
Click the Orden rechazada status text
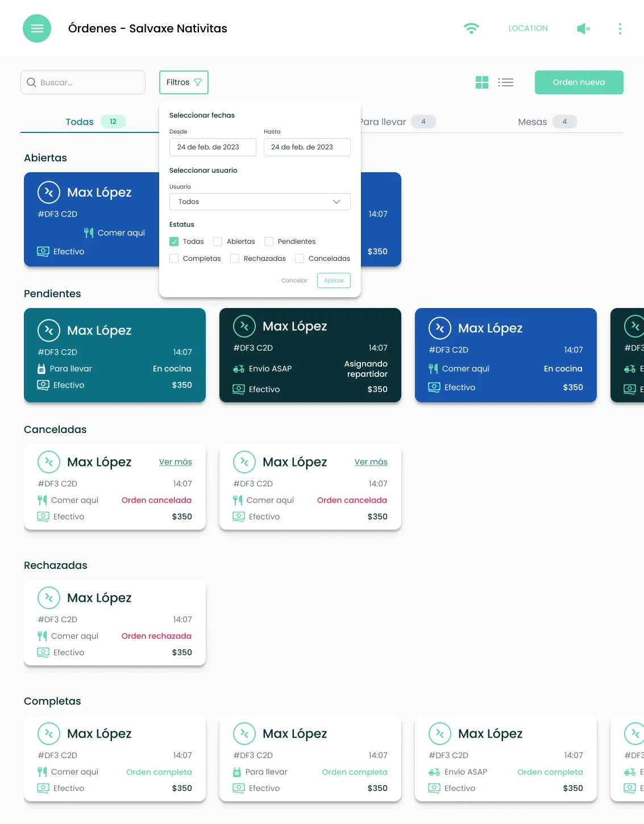pyautogui.click(x=156, y=636)
